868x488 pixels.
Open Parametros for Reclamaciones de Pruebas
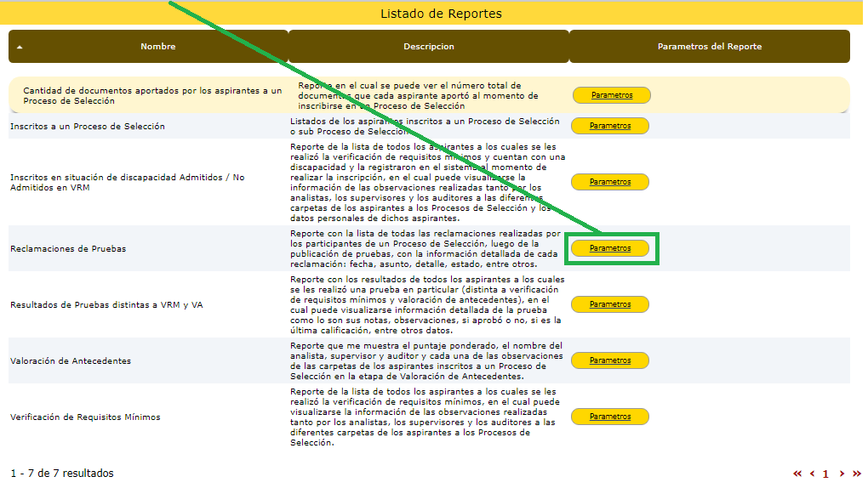[610, 248]
